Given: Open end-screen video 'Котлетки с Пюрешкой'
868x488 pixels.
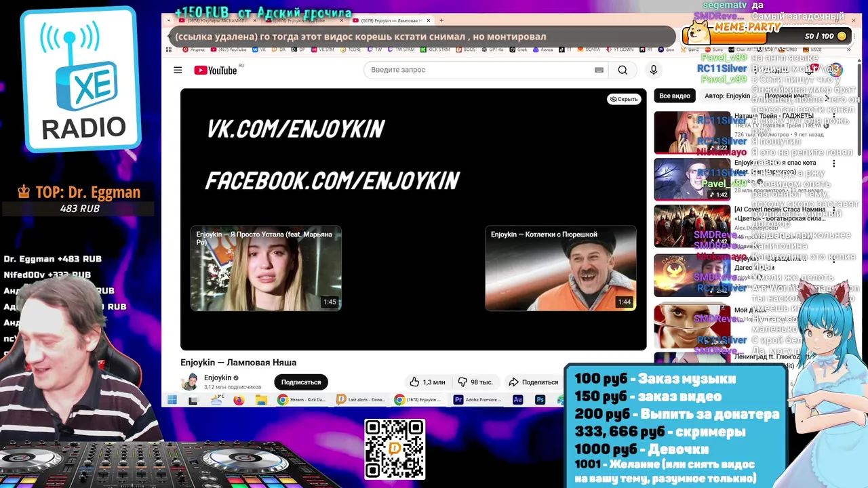Looking at the screenshot, I should (x=561, y=268).
